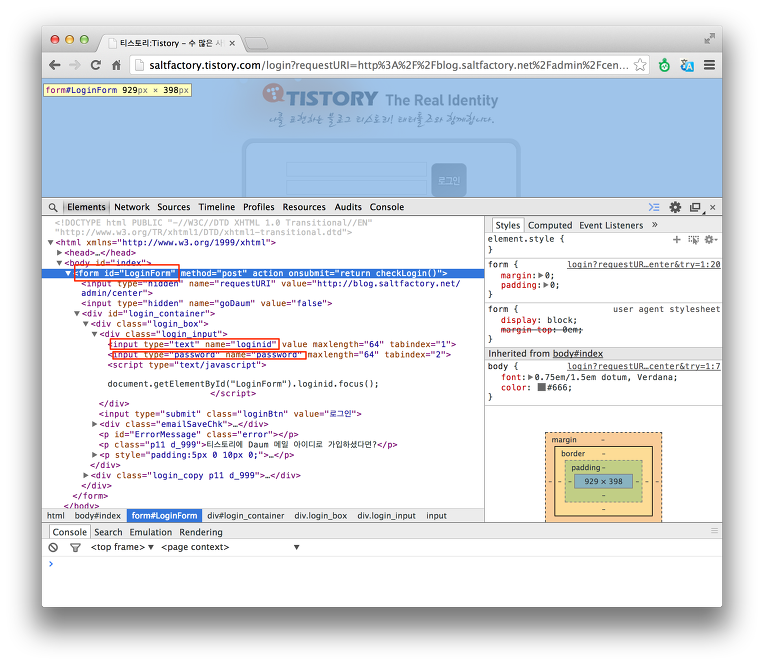This screenshot has width=764, height=665.
Task: Select div#login_container breadcrumb
Action: [x=246, y=515]
